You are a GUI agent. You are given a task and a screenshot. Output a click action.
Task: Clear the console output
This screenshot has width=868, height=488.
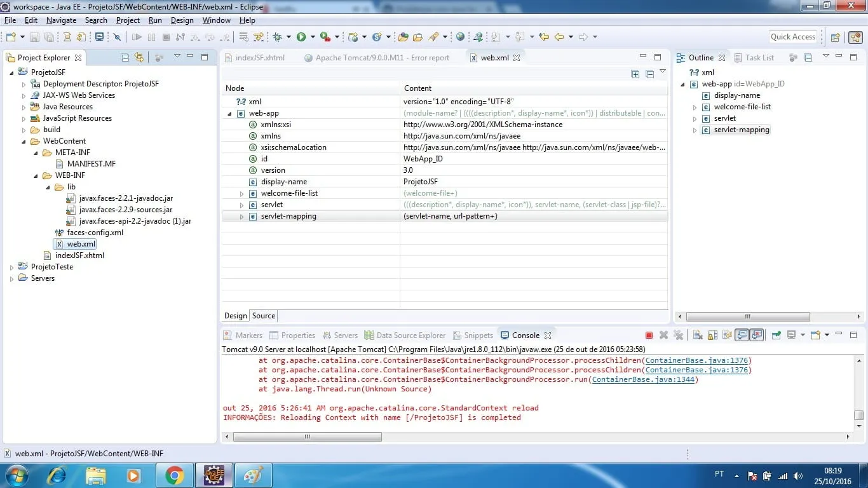pyautogui.click(x=697, y=335)
